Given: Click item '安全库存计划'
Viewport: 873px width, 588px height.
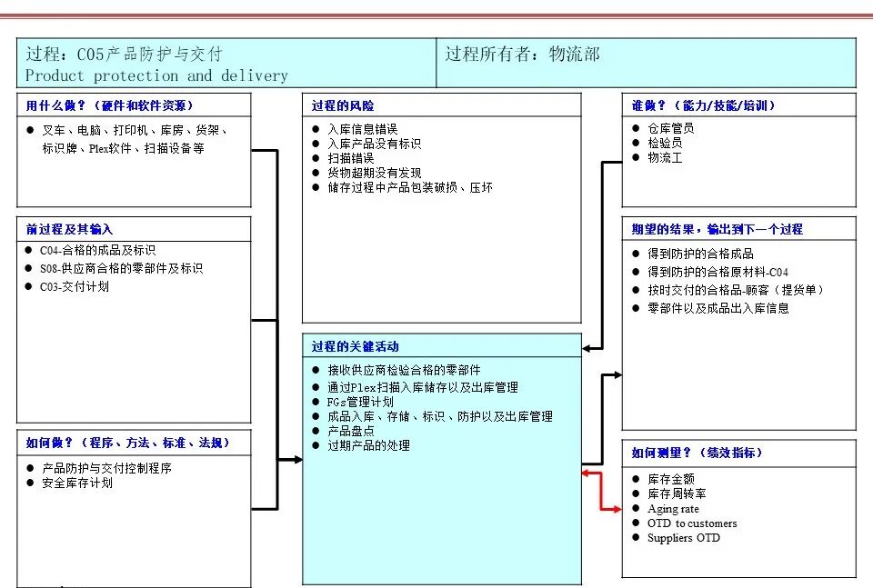Looking at the screenshot, I should click(x=77, y=483).
